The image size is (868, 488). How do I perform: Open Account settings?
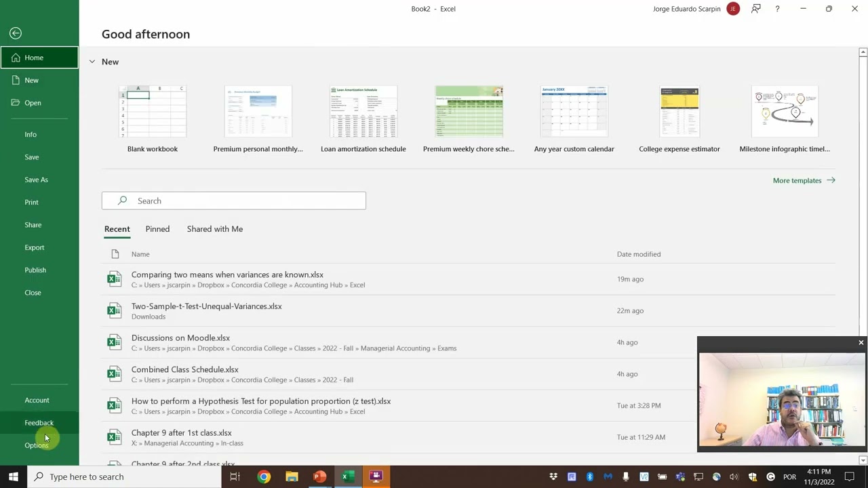tap(39, 400)
